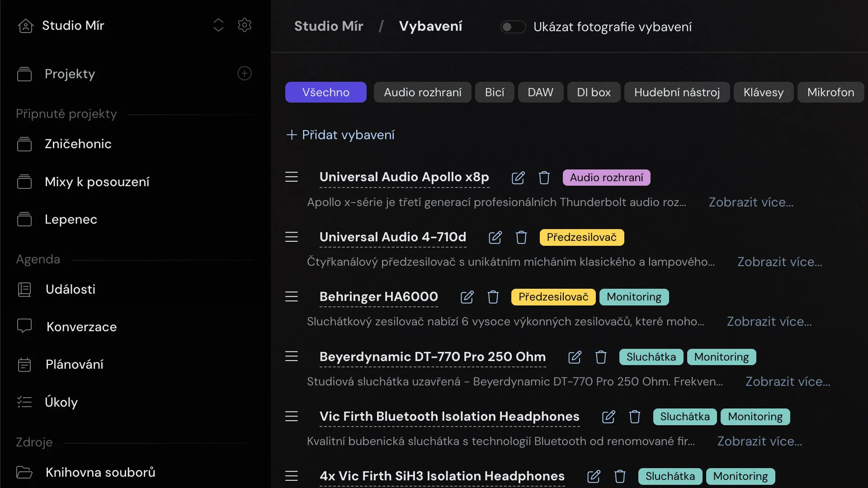Open pinned project Zničehonic

click(78, 144)
